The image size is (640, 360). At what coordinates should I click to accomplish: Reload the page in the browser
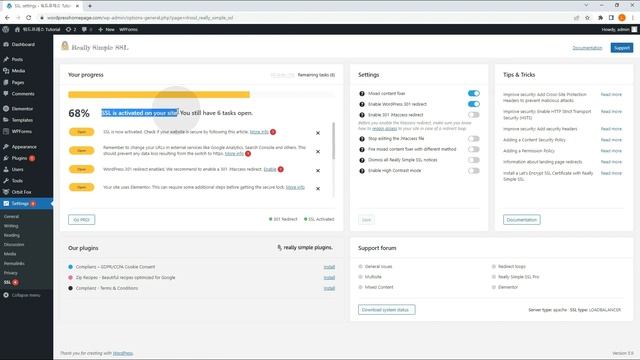[29, 18]
